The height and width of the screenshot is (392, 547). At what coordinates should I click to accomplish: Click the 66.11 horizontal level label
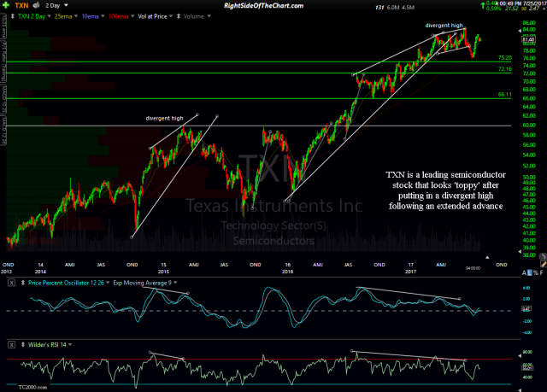pyautogui.click(x=504, y=95)
